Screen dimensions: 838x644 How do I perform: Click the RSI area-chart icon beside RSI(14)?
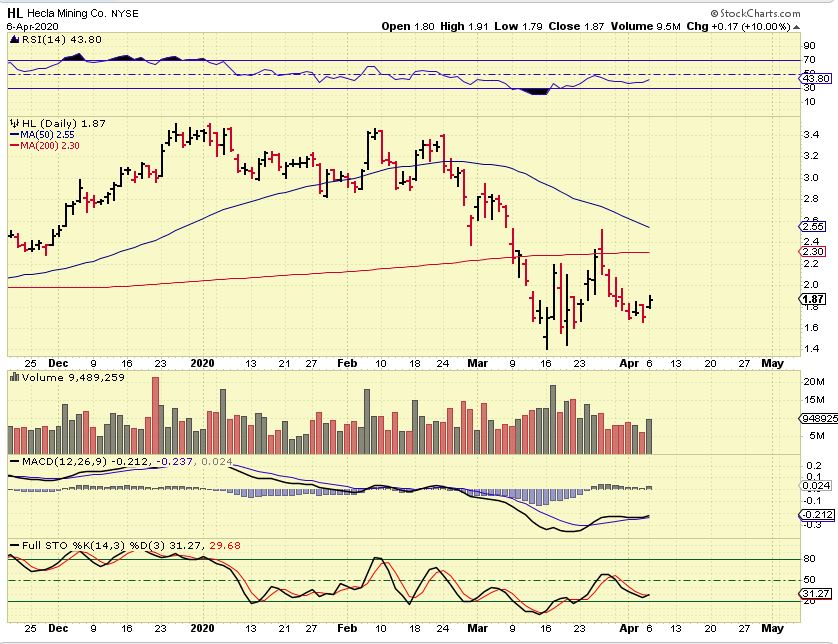(x=14, y=40)
